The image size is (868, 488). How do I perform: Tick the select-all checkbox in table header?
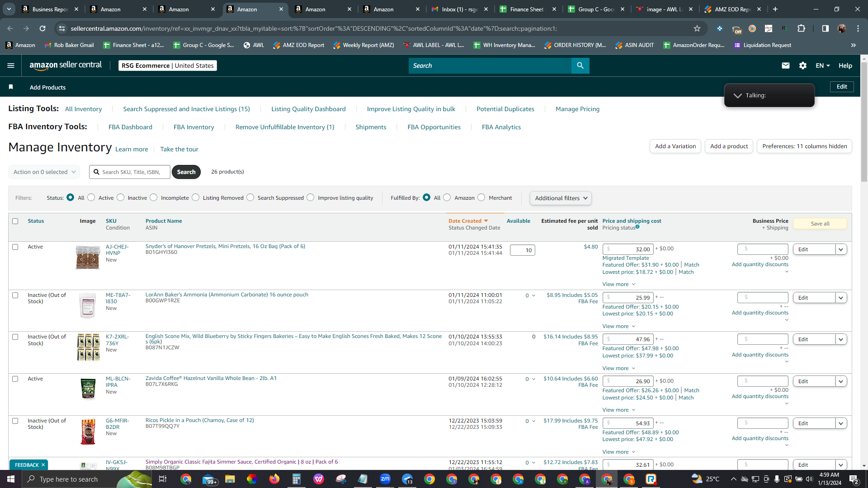(15, 221)
